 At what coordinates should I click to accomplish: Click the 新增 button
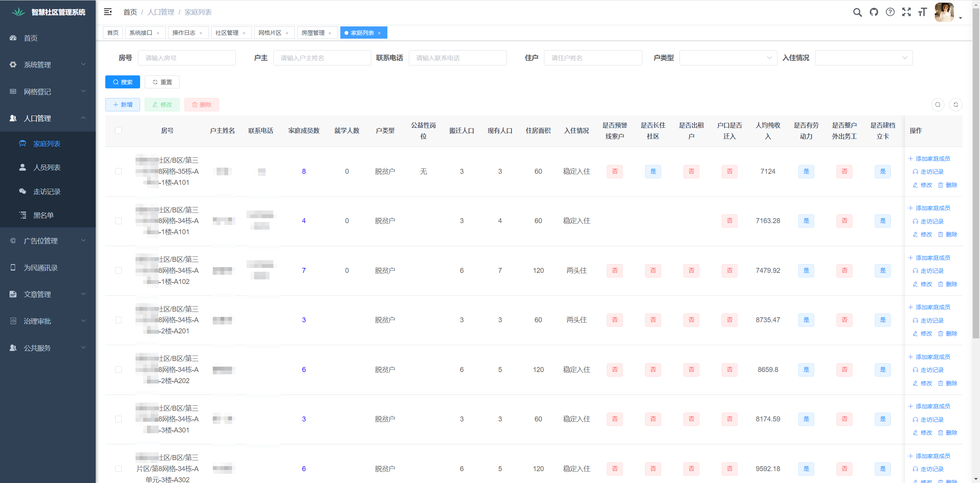pyautogui.click(x=122, y=104)
